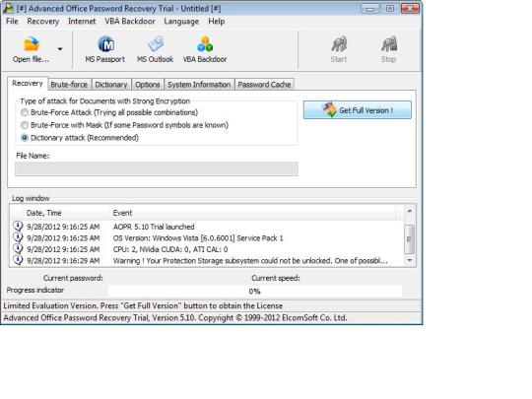The height and width of the screenshot is (399, 532).
Task: Open the VBA Backdoor menu
Action: click(130, 22)
